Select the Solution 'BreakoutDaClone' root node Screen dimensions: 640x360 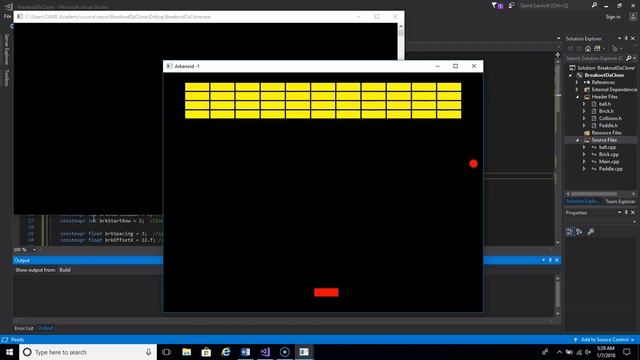pyautogui.click(x=606, y=68)
